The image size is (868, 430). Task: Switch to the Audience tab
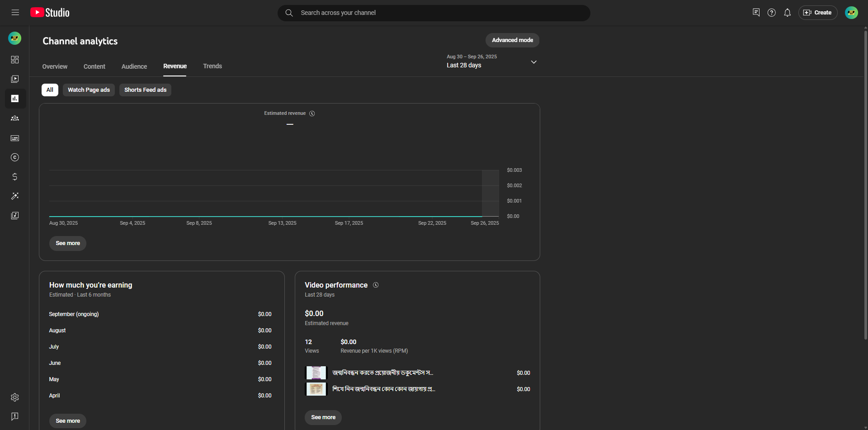pyautogui.click(x=134, y=66)
